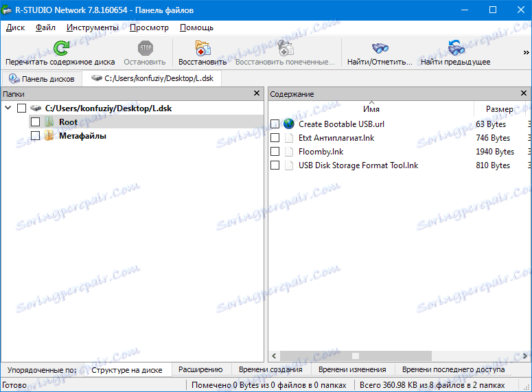Select the file USB Disk Storage Format Tool.lnk
Viewport: 532px width, 392px height.
pyautogui.click(x=358, y=165)
